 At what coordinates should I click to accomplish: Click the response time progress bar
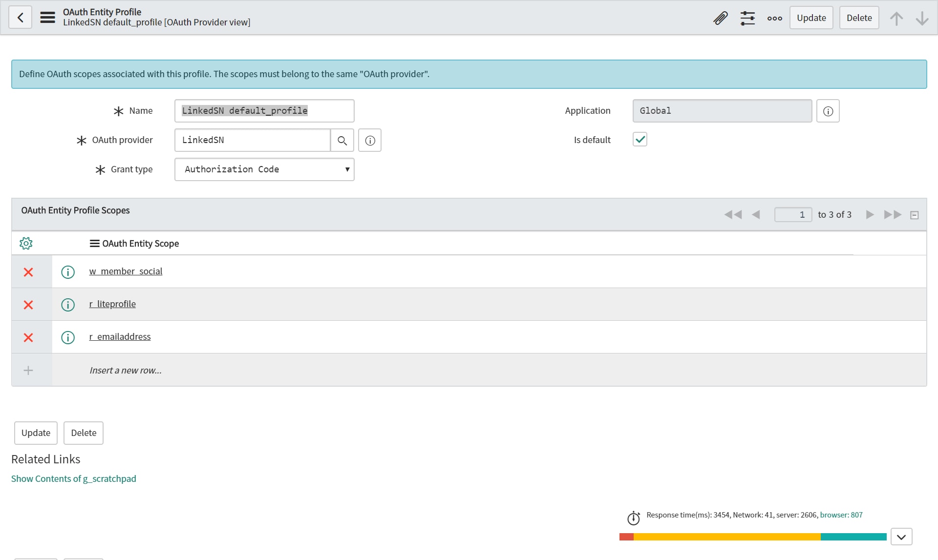(x=752, y=537)
